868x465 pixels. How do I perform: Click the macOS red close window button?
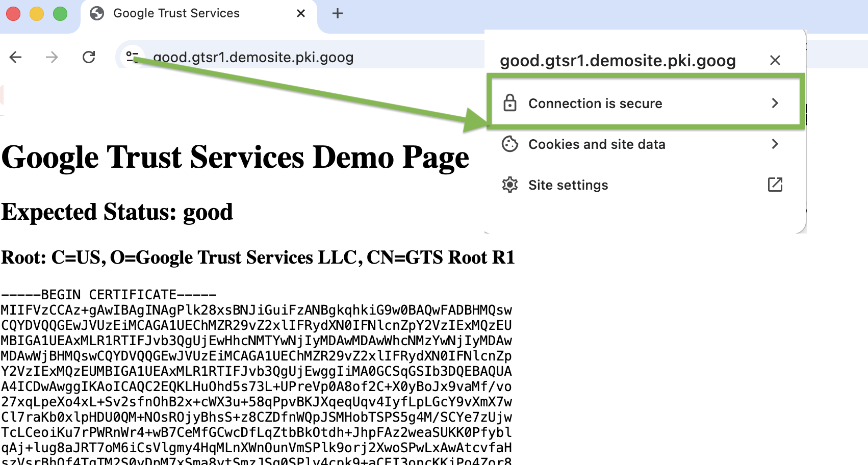pyautogui.click(x=13, y=14)
